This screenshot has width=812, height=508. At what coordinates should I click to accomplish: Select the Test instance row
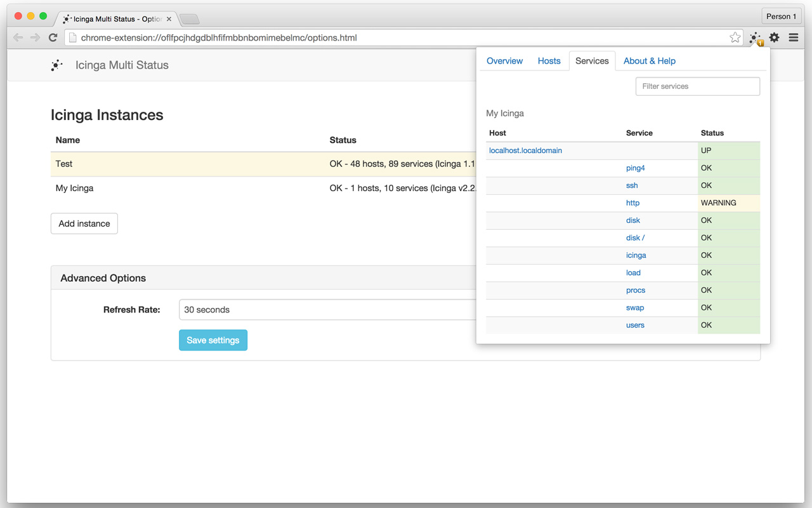tap(190, 163)
